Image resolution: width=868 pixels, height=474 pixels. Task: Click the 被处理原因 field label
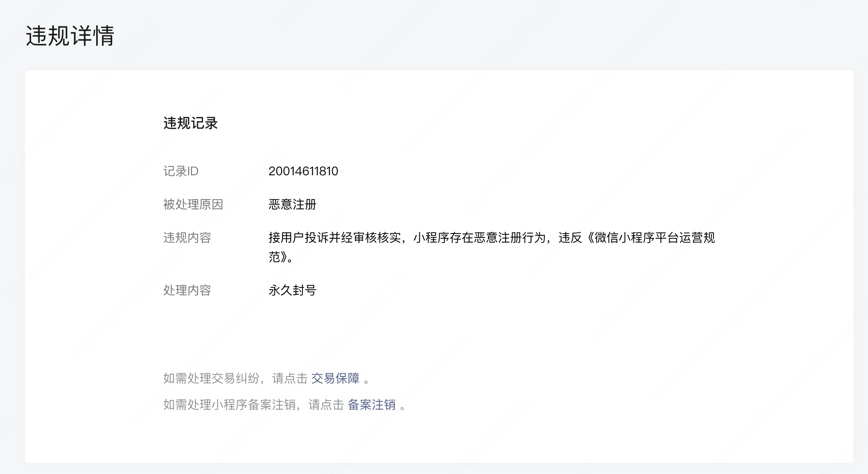[193, 205]
